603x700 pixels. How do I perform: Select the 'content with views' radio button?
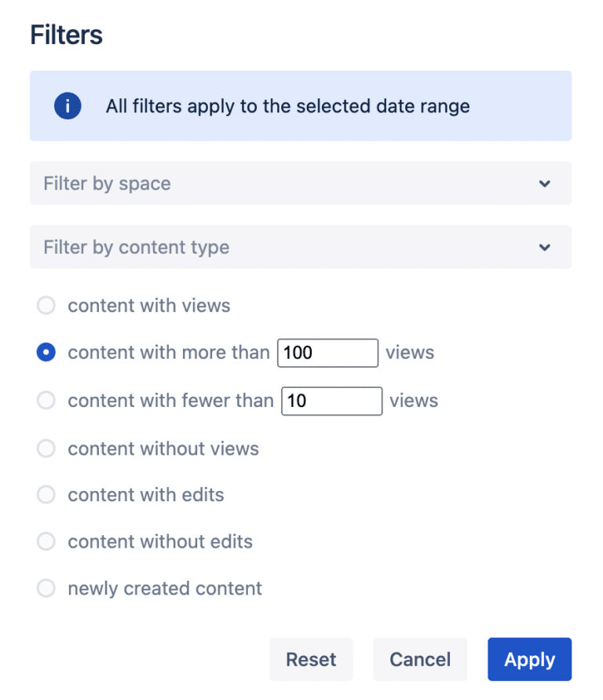pyautogui.click(x=46, y=306)
